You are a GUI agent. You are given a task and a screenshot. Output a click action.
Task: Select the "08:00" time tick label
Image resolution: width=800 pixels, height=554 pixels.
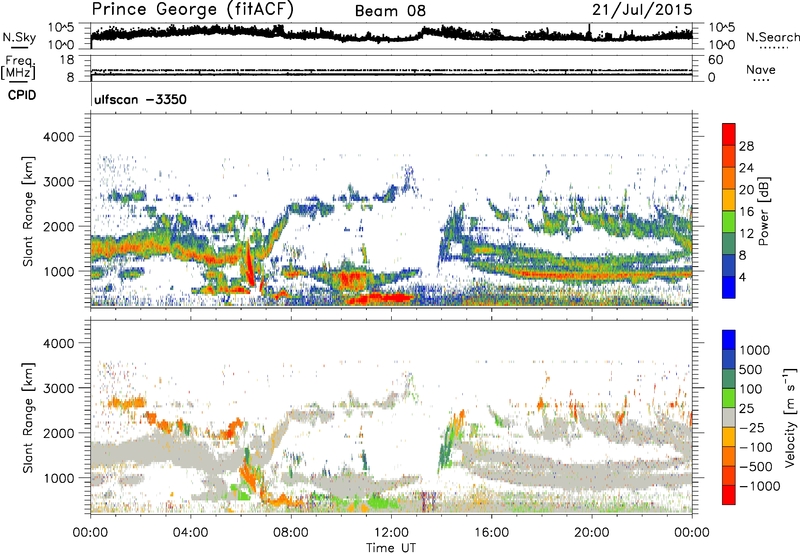(x=291, y=533)
